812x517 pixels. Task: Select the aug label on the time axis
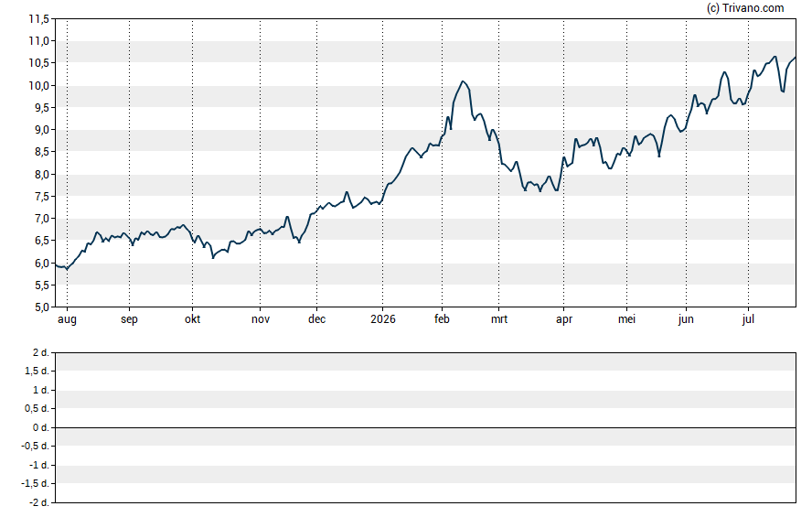point(67,319)
